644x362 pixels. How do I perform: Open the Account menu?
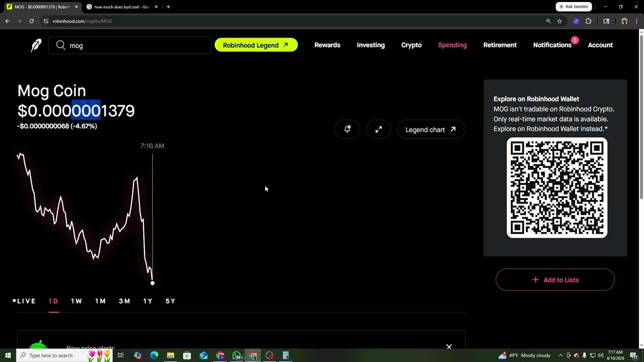tap(600, 45)
